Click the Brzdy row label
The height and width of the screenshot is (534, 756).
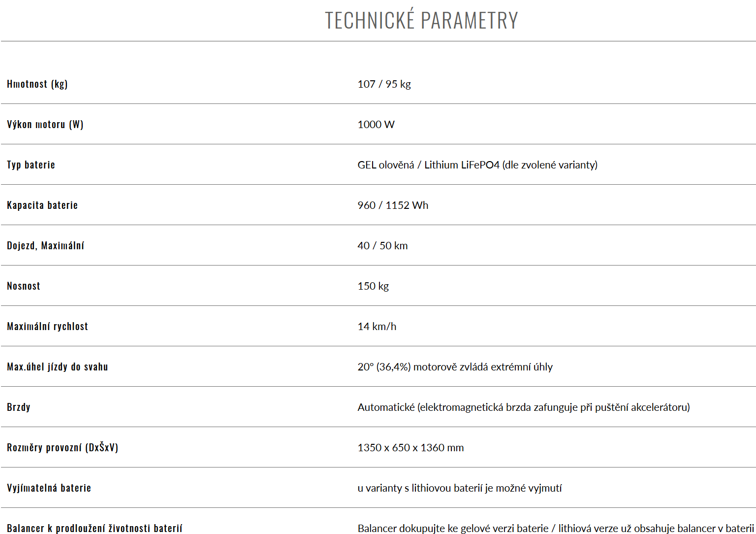coord(19,407)
